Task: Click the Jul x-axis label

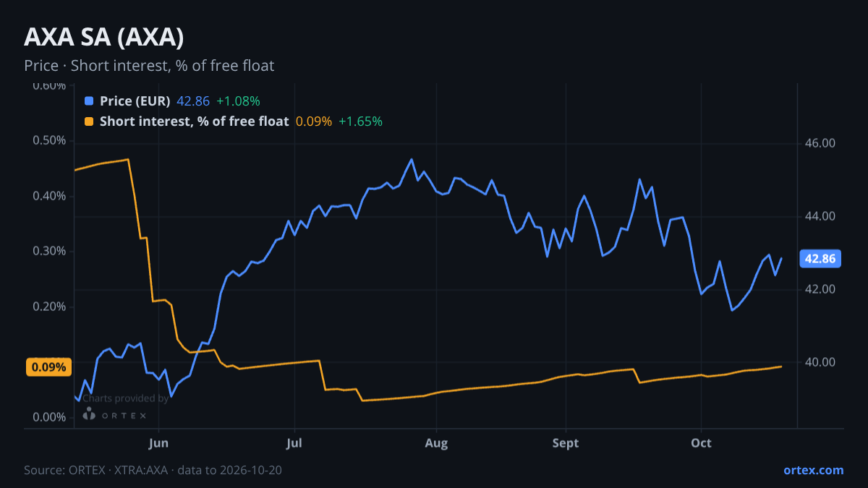Action: tap(294, 443)
